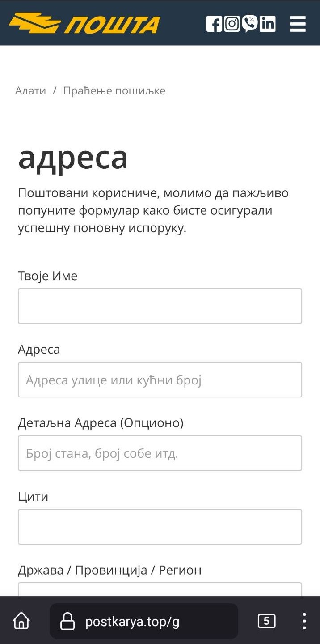
Task: Click the Праћење пошиљке breadcrumb link
Action: pos(114,91)
